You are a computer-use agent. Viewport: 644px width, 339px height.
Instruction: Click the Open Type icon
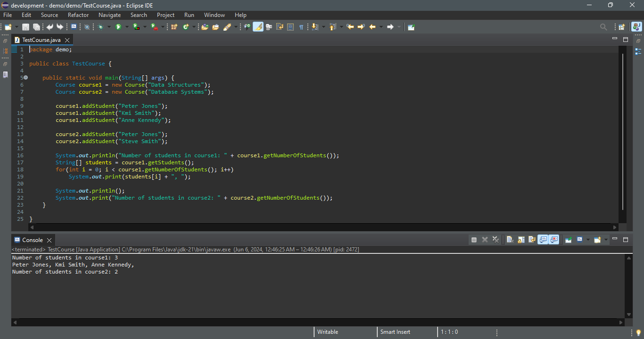pyautogui.click(x=205, y=27)
